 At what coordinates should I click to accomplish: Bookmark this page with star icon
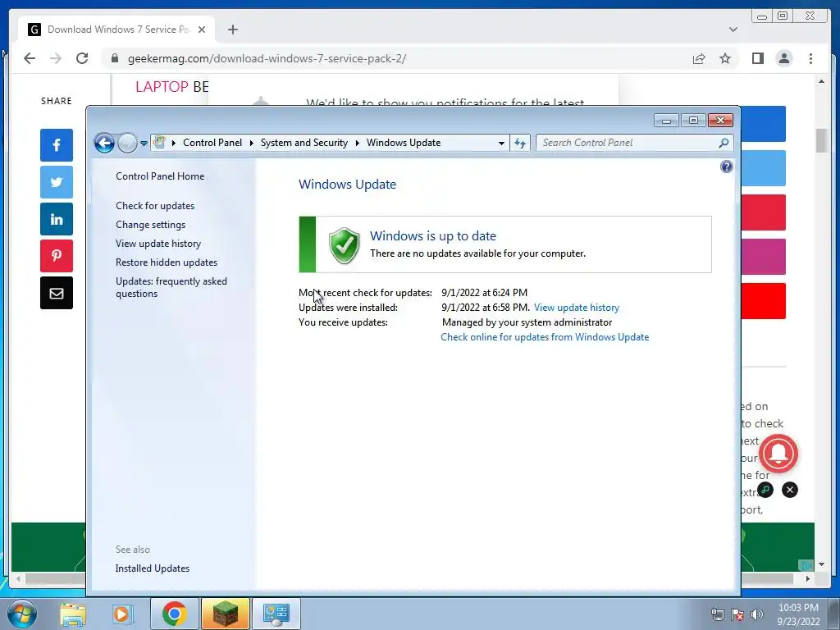pyautogui.click(x=725, y=58)
